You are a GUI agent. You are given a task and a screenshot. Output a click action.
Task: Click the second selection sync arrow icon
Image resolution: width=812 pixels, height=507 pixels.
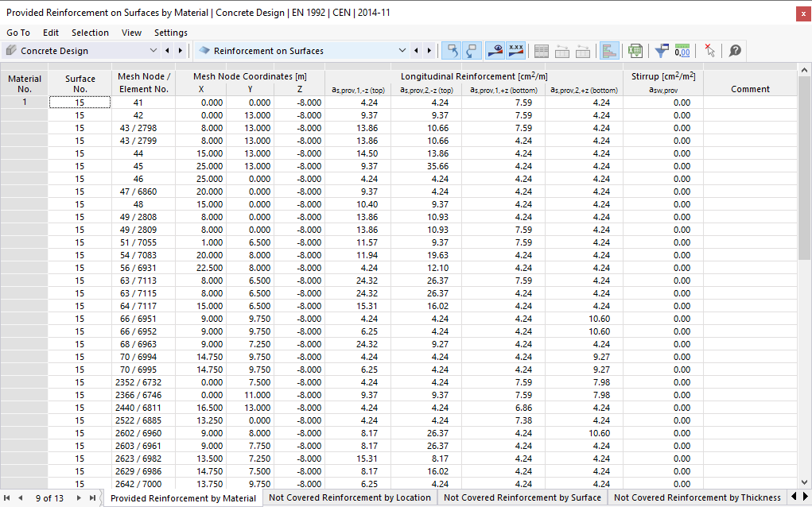point(472,51)
